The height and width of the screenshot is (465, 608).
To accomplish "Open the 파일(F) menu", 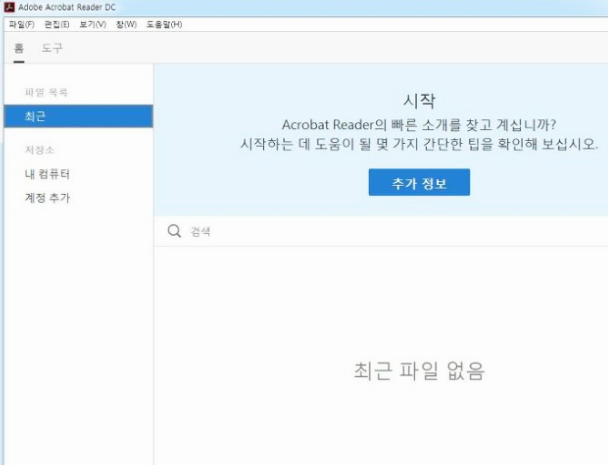I will pos(21,24).
